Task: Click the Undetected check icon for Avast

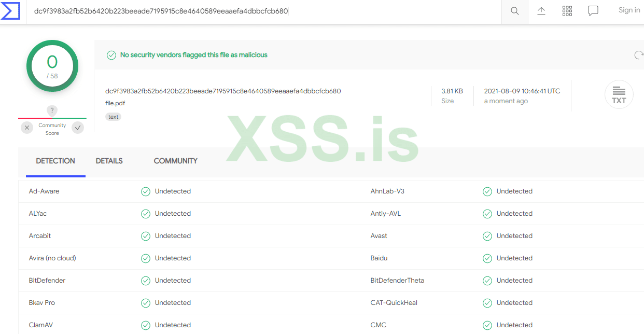Action: pyautogui.click(x=487, y=236)
